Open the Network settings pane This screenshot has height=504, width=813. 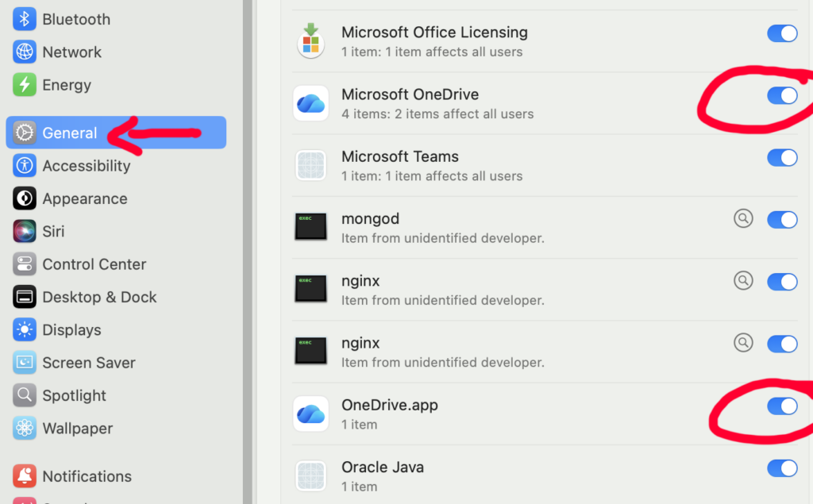pos(71,52)
